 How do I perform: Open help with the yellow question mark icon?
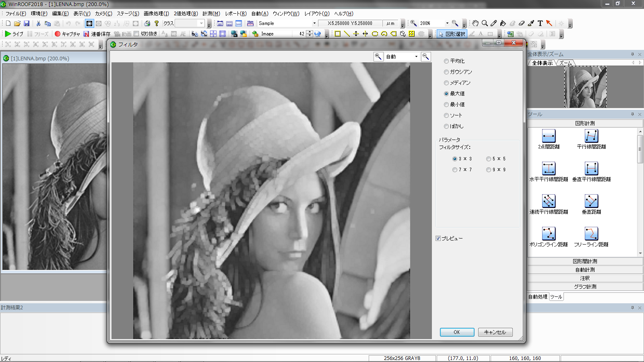tap(157, 23)
